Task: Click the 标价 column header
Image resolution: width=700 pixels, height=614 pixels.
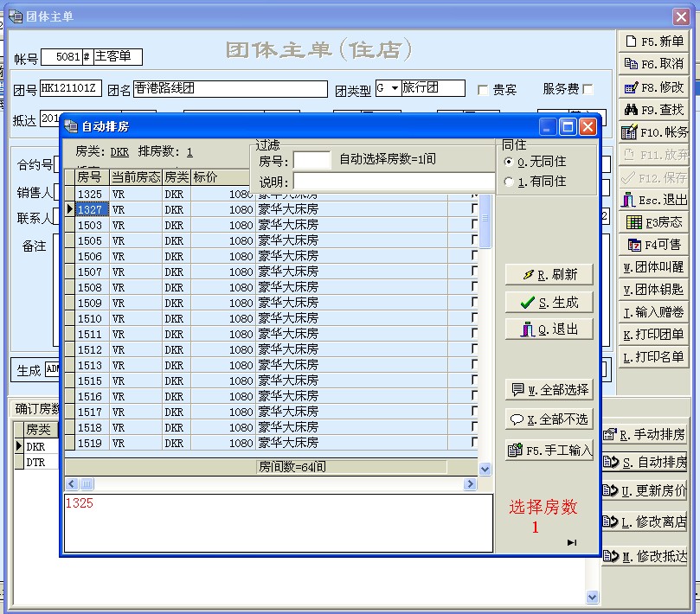Action: [220, 177]
